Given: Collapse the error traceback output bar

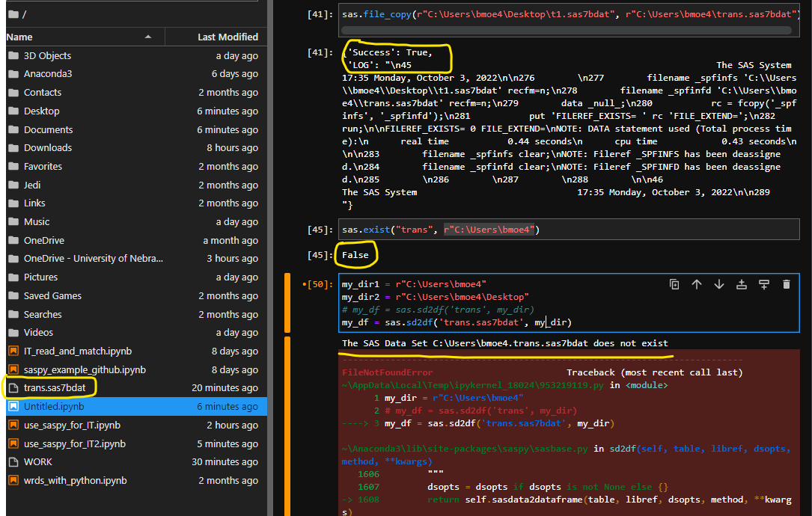Looking at the screenshot, I should point(287,419).
